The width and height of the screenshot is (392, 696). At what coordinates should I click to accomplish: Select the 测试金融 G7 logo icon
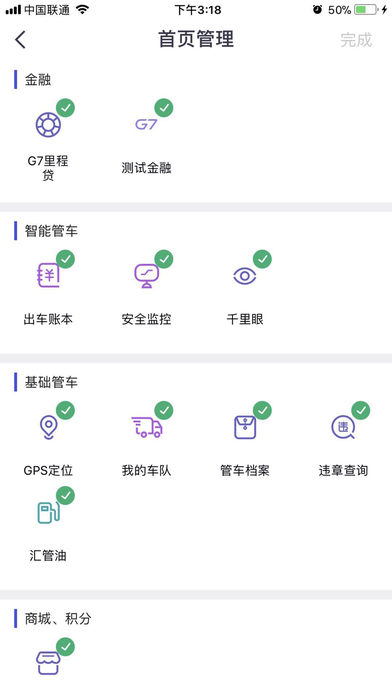point(146,125)
